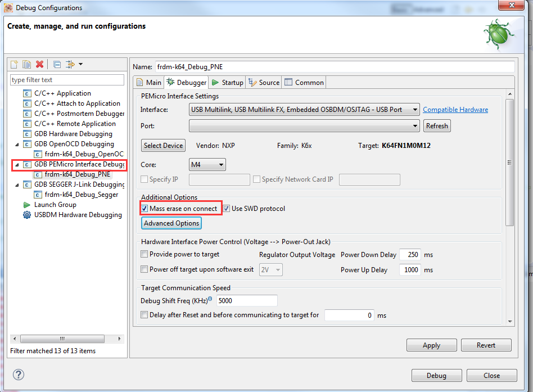Click the Debug button
The image size is (533, 392).
436,375
